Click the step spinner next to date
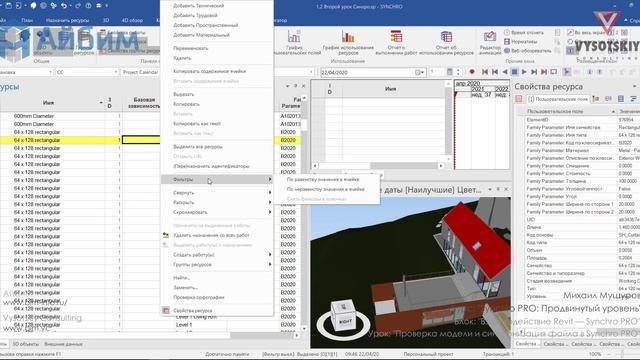The height and width of the screenshot is (360, 640). (458, 72)
